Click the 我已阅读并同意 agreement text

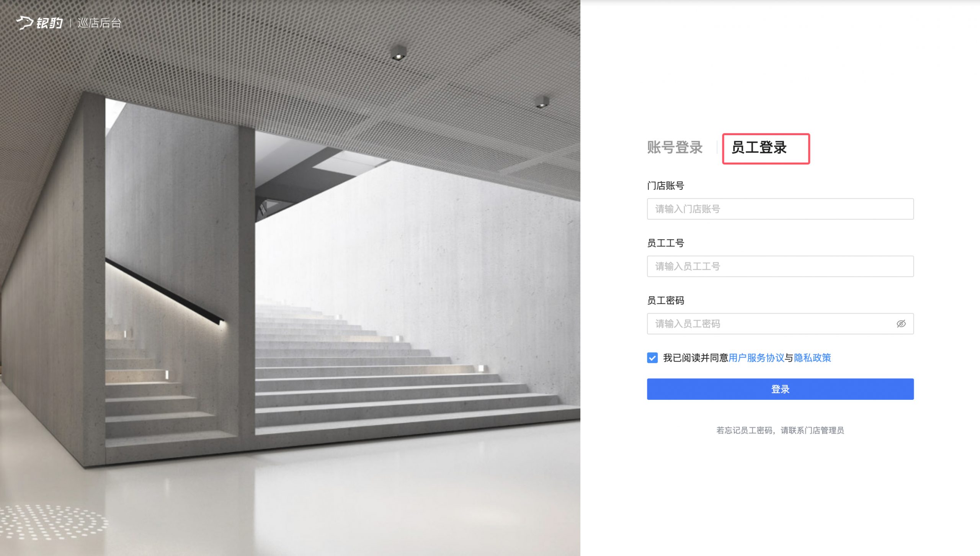(x=696, y=358)
